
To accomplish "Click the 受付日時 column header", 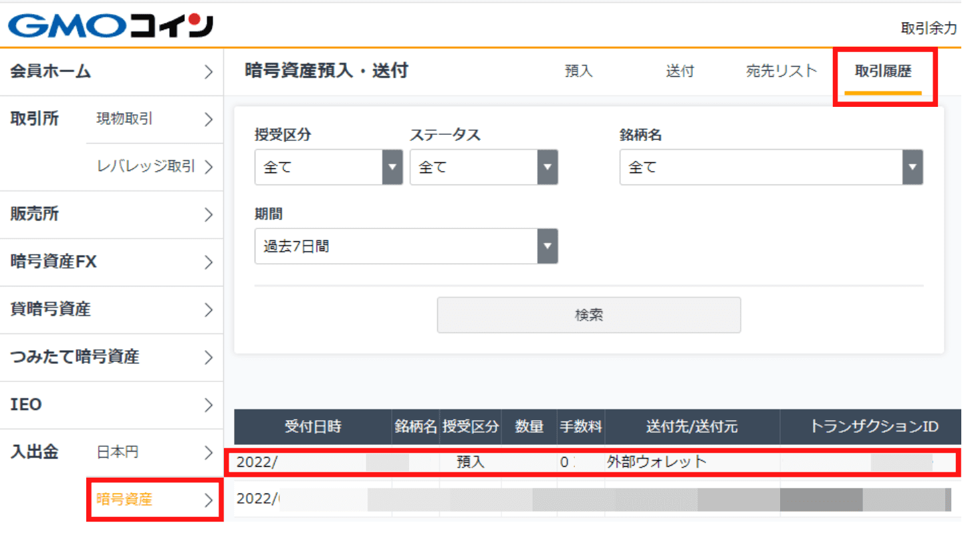I will pos(313,427).
